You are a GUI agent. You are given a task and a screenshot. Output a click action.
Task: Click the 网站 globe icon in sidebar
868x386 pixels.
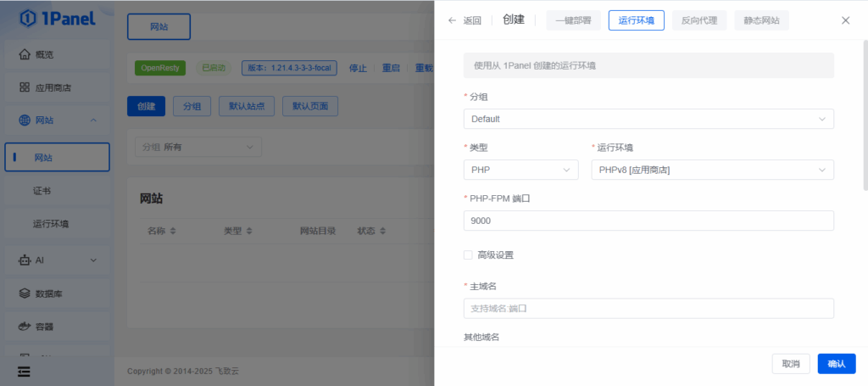click(x=25, y=120)
